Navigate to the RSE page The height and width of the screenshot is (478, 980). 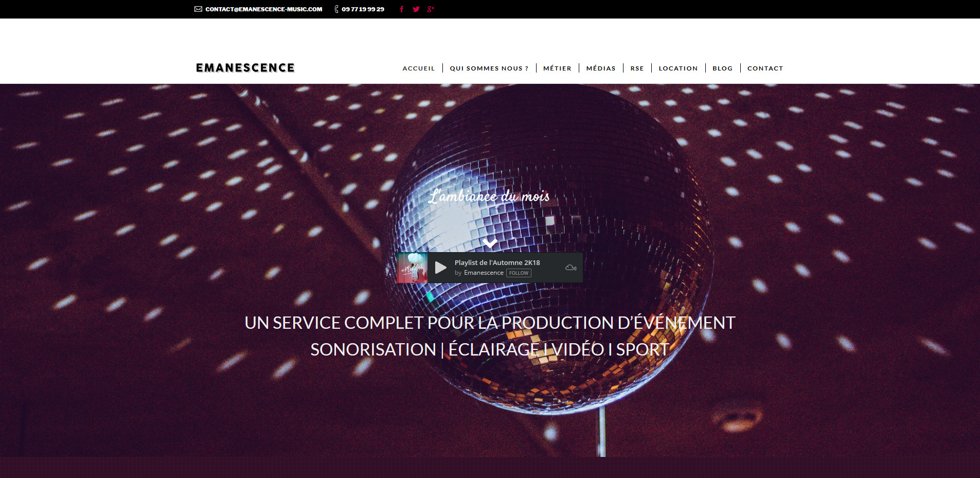point(637,68)
